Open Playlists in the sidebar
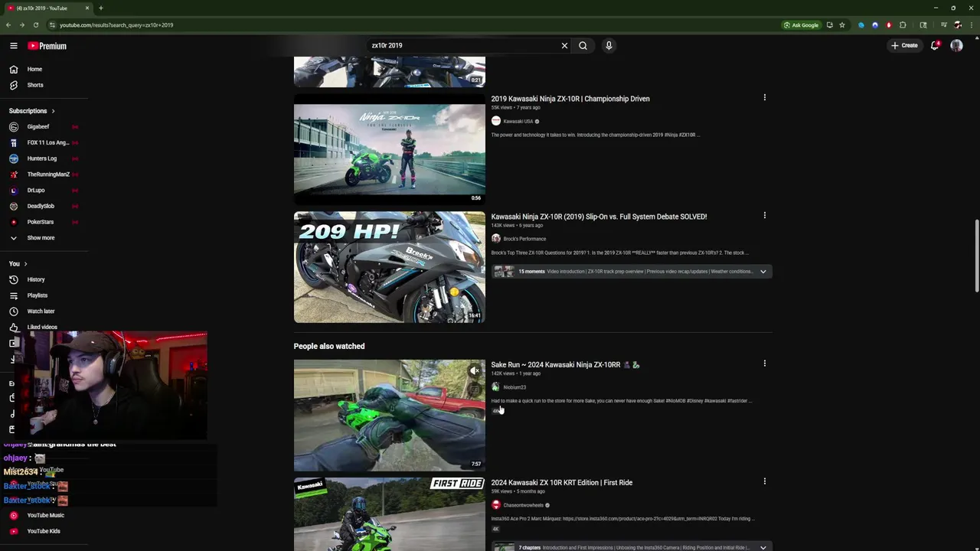Screen dimensions: 980x551 pyautogui.click(x=37, y=295)
